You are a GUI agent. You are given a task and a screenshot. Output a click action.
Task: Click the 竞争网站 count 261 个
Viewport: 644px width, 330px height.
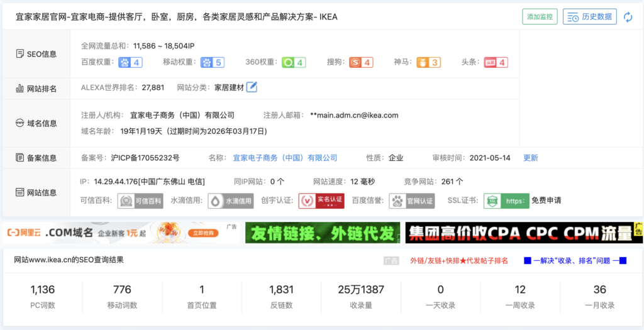pyautogui.click(x=452, y=182)
